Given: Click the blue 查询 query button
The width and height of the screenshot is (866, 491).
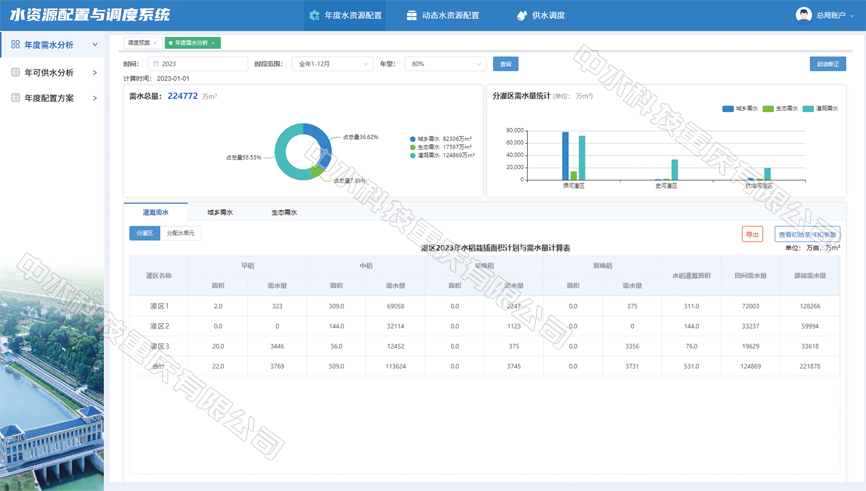Looking at the screenshot, I should point(505,64).
